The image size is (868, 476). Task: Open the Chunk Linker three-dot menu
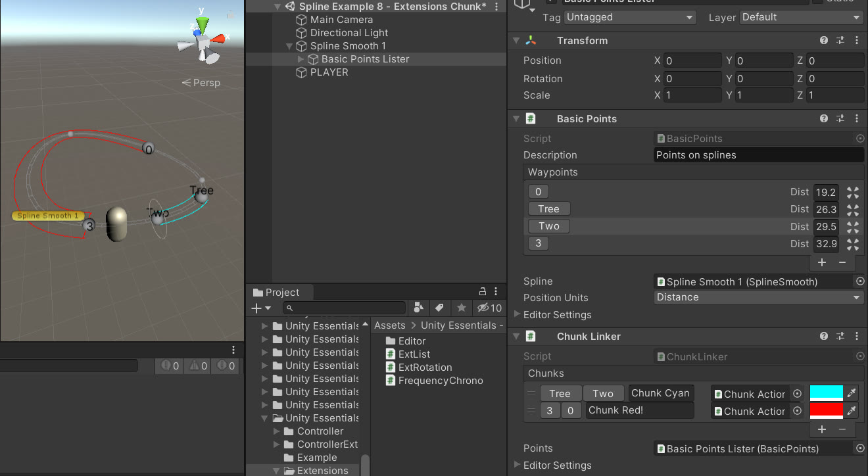pos(857,337)
